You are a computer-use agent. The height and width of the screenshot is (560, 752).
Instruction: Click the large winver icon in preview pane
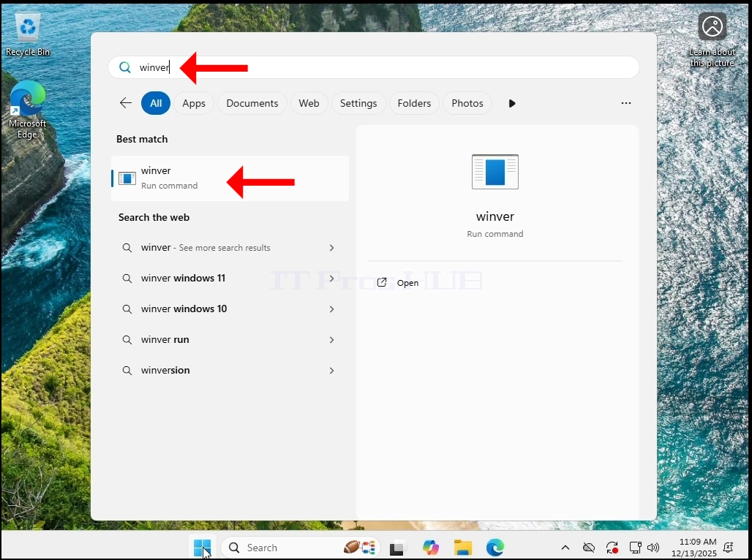495,172
